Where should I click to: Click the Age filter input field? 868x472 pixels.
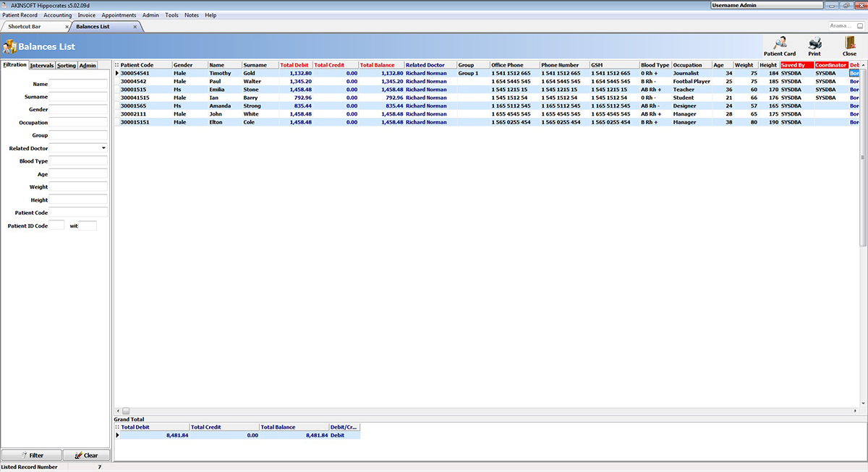click(x=78, y=174)
